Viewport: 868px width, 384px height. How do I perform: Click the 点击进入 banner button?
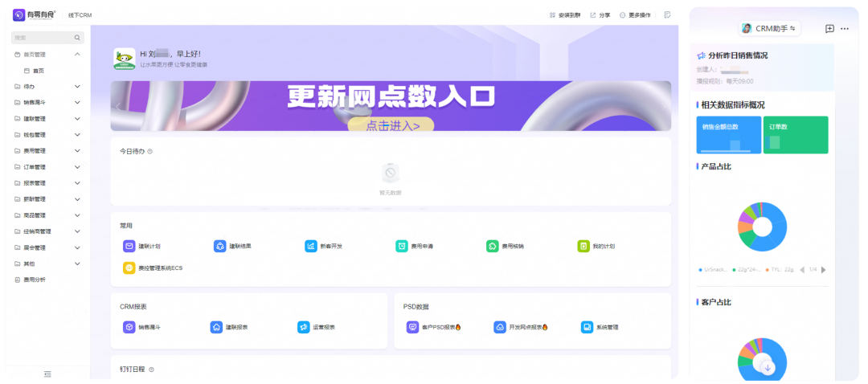(391, 125)
